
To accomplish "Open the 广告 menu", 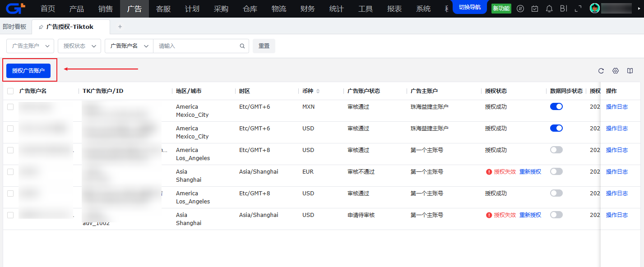I will pyautogui.click(x=134, y=9).
